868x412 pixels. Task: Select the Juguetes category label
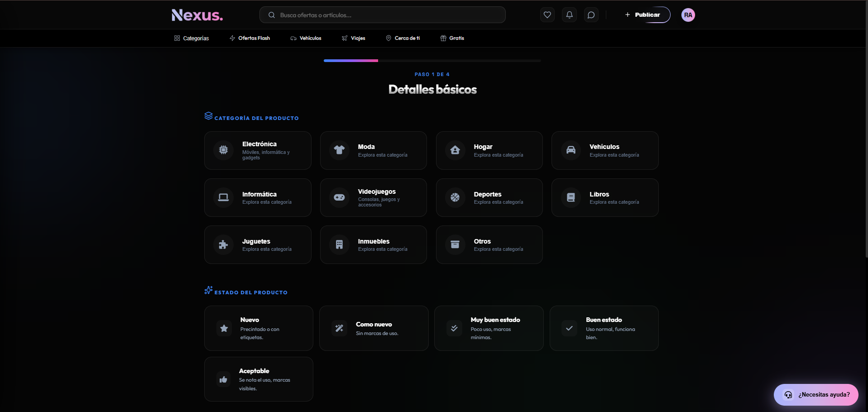pyautogui.click(x=256, y=241)
